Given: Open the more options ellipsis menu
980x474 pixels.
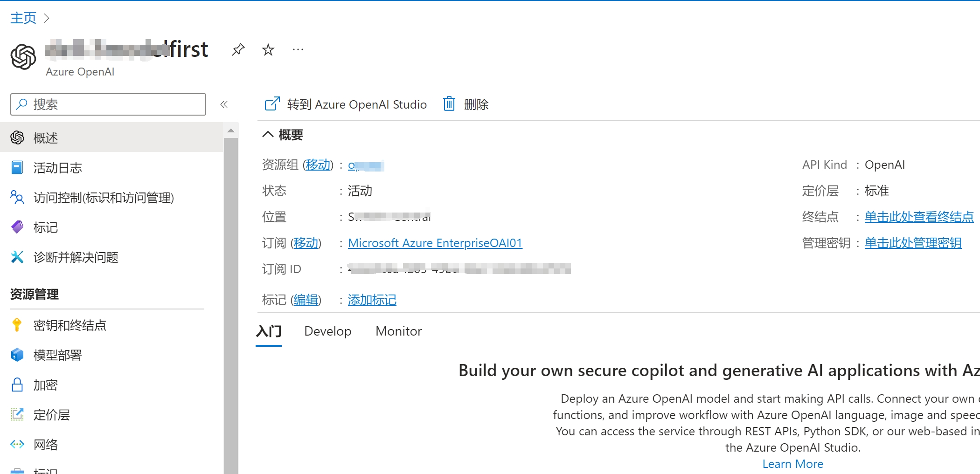Looking at the screenshot, I should tap(298, 49).
